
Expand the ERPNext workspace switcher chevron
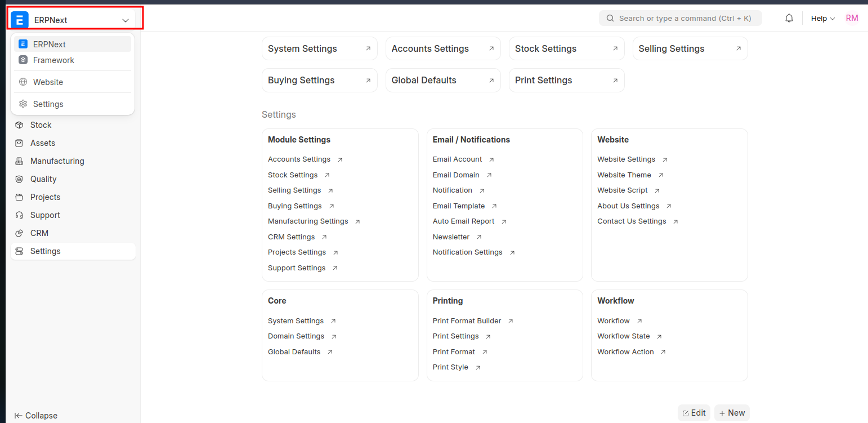coord(126,20)
